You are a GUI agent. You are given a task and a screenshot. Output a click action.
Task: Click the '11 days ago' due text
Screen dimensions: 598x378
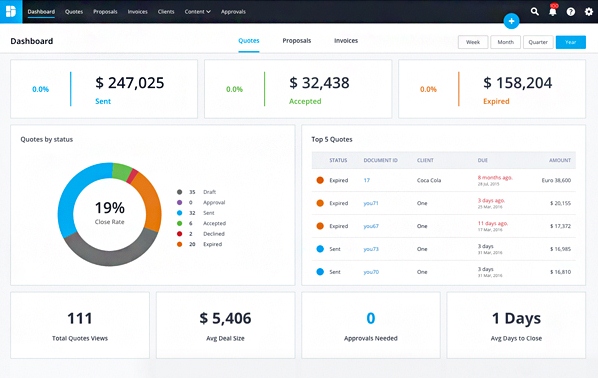point(493,223)
